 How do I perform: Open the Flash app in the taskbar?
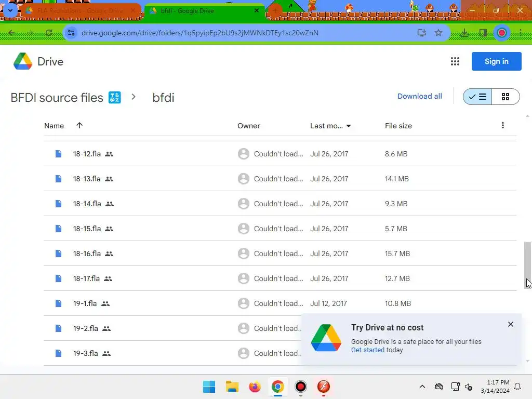click(x=324, y=387)
